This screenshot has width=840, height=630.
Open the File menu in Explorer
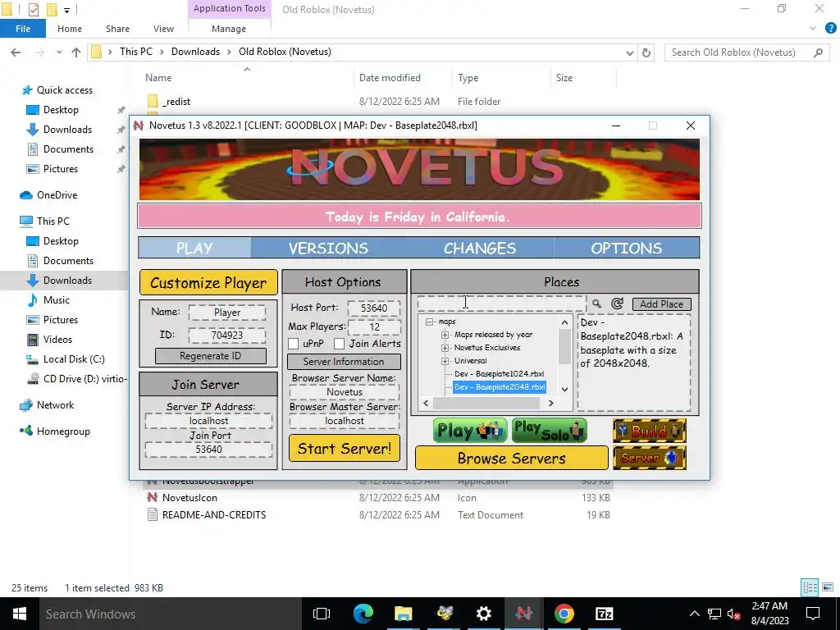23,29
